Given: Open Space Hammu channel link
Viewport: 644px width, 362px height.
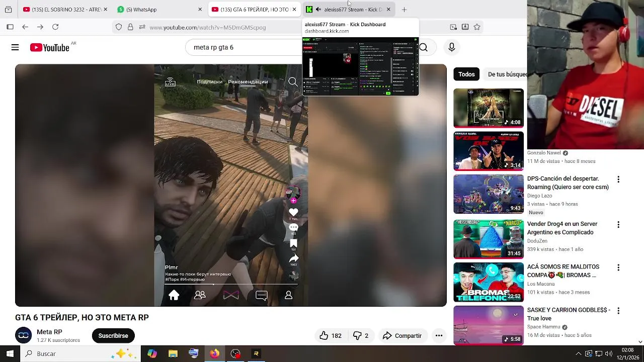Looking at the screenshot, I should (x=544, y=327).
